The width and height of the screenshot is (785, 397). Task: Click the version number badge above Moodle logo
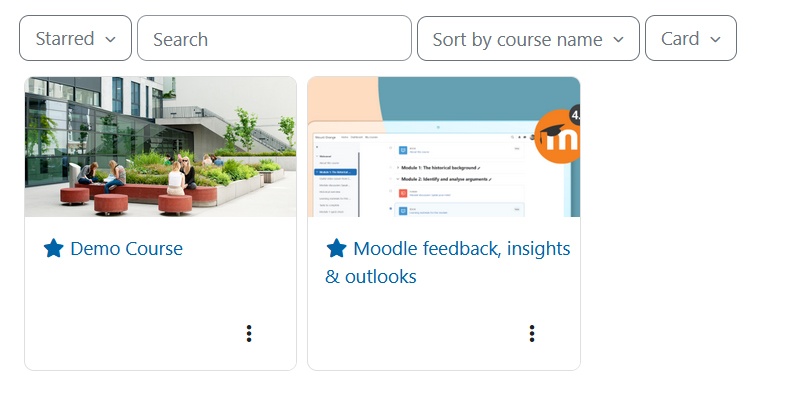coord(575,116)
